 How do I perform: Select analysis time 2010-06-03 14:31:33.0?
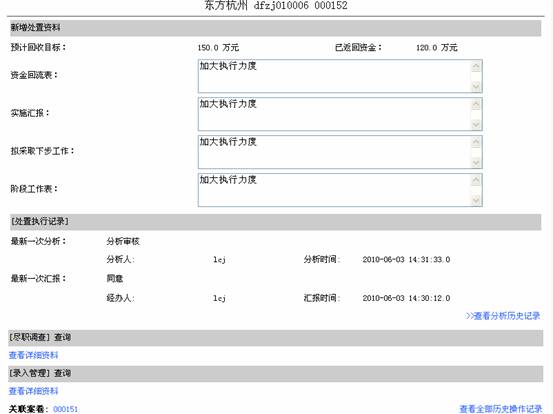click(x=406, y=260)
